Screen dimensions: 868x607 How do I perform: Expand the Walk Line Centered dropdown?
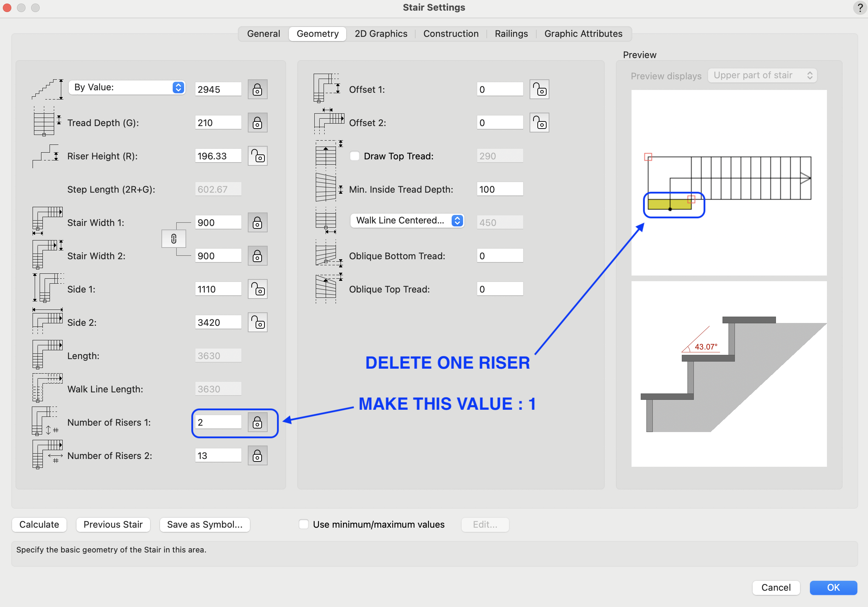407,221
